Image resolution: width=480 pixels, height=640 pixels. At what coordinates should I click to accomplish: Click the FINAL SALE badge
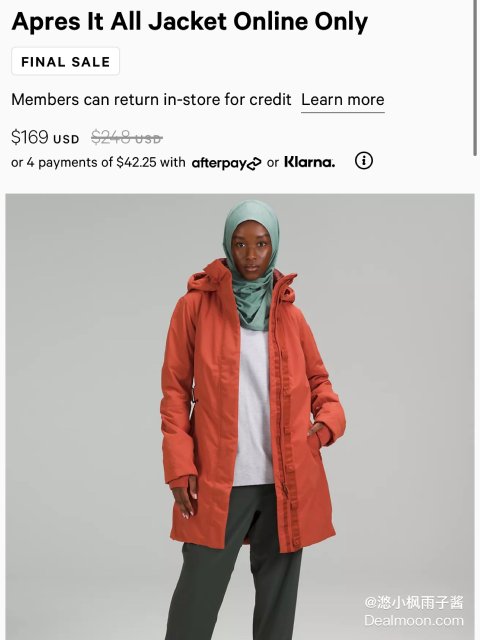[65, 61]
